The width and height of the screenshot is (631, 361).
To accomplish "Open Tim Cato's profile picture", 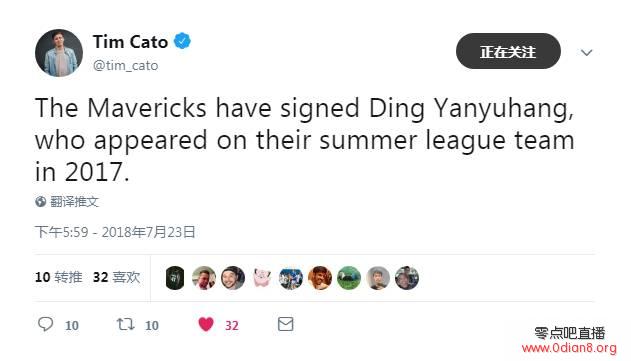I will pos(59,53).
